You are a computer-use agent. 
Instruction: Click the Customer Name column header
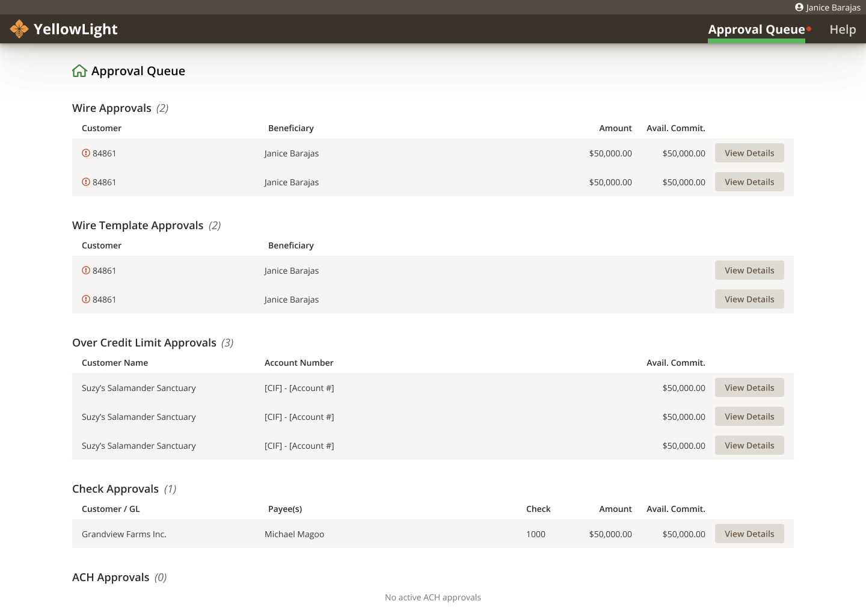[x=115, y=363]
